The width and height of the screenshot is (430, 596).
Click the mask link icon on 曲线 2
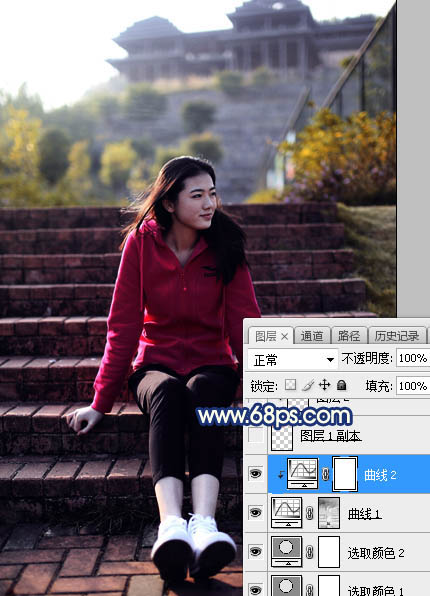click(325, 474)
